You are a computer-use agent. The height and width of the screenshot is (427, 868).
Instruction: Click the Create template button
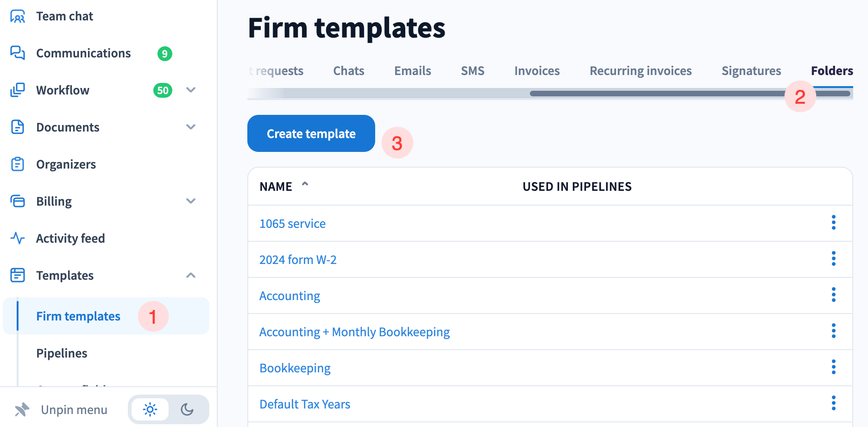311,134
